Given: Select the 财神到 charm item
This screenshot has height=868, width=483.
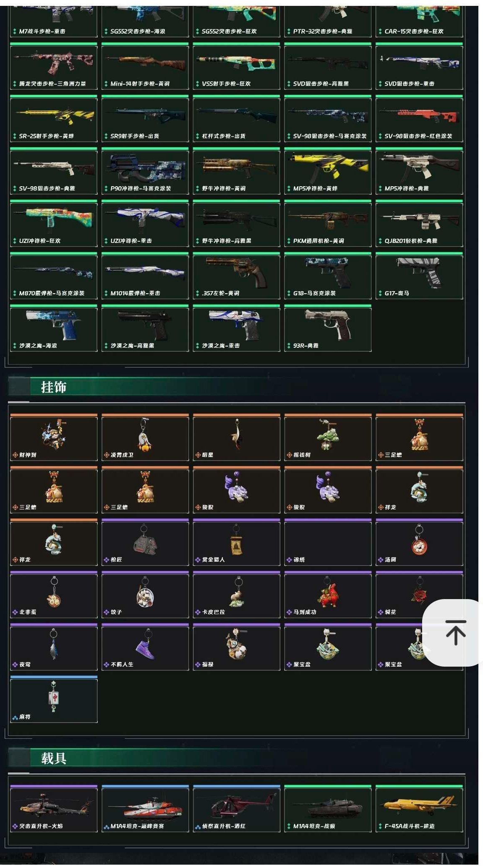Looking at the screenshot, I should point(54,438).
